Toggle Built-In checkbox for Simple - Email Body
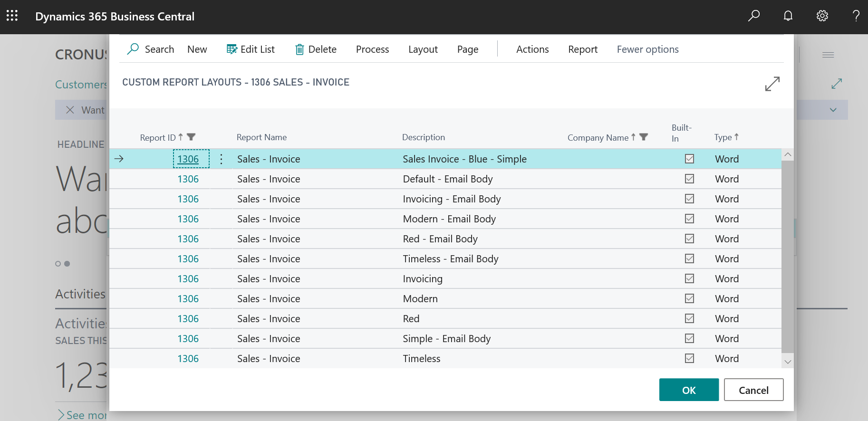868x421 pixels. [x=689, y=338]
